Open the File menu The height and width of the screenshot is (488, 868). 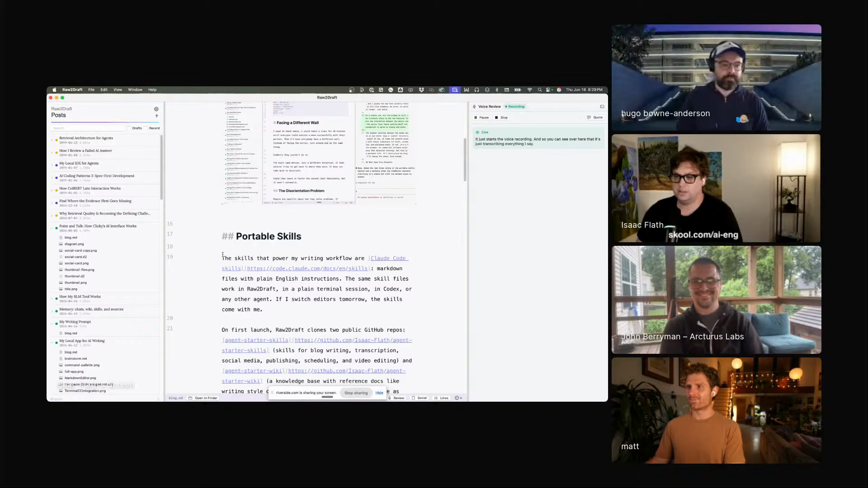pyautogui.click(x=91, y=90)
